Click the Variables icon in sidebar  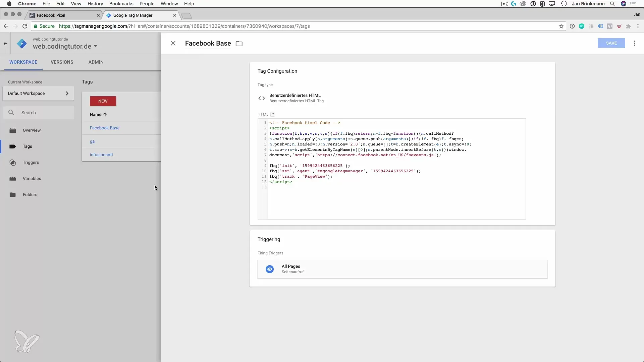13,179
